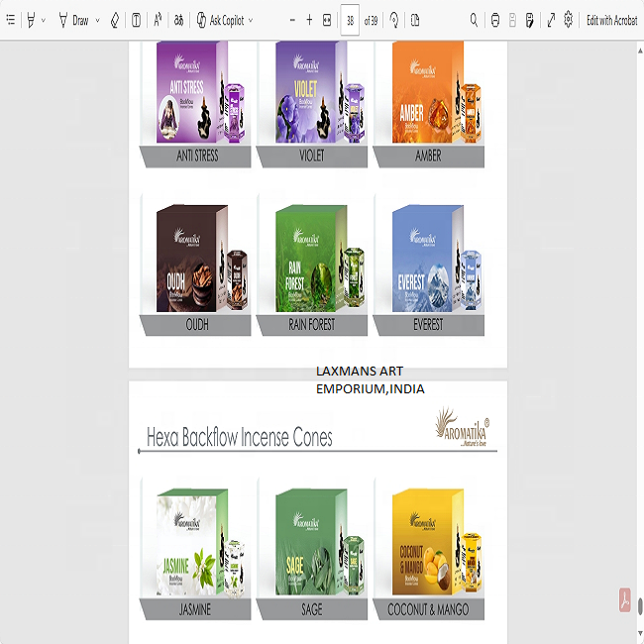Zoom out with the minus button
This screenshot has height=644, width=644.
tap(292, 20)
